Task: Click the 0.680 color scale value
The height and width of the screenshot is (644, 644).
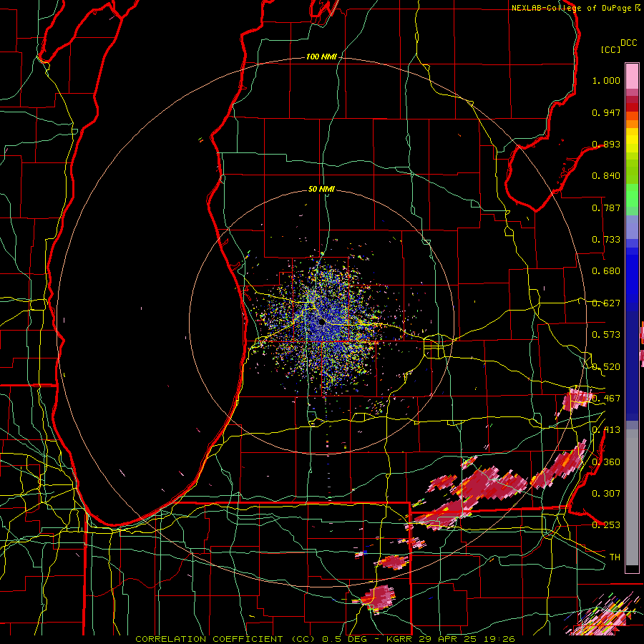Action: point(606,271)
